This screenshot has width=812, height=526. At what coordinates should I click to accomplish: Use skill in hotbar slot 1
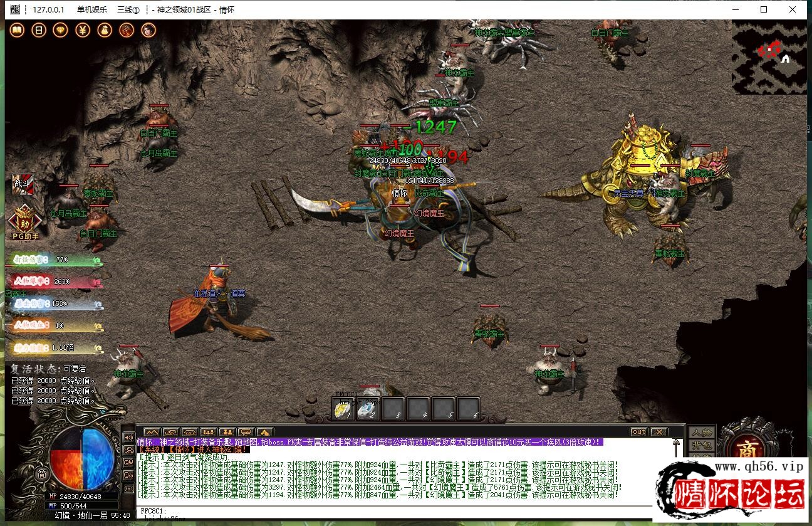click(343, 409)
